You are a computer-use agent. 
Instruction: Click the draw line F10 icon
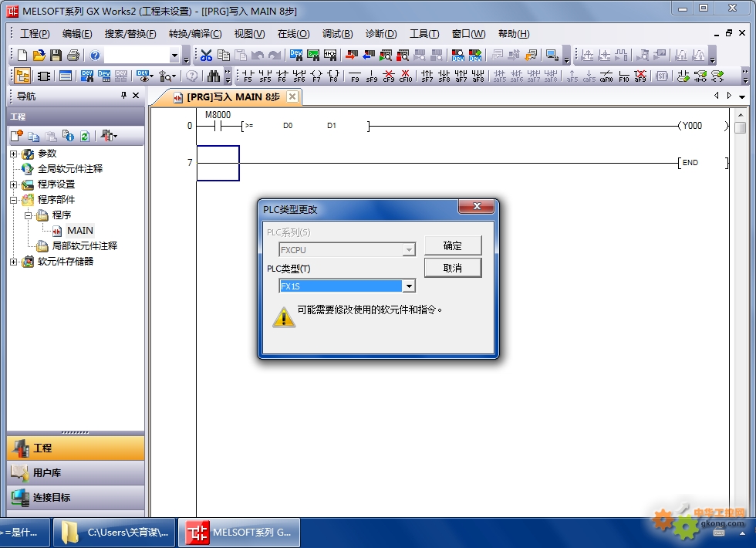[624, 76]
